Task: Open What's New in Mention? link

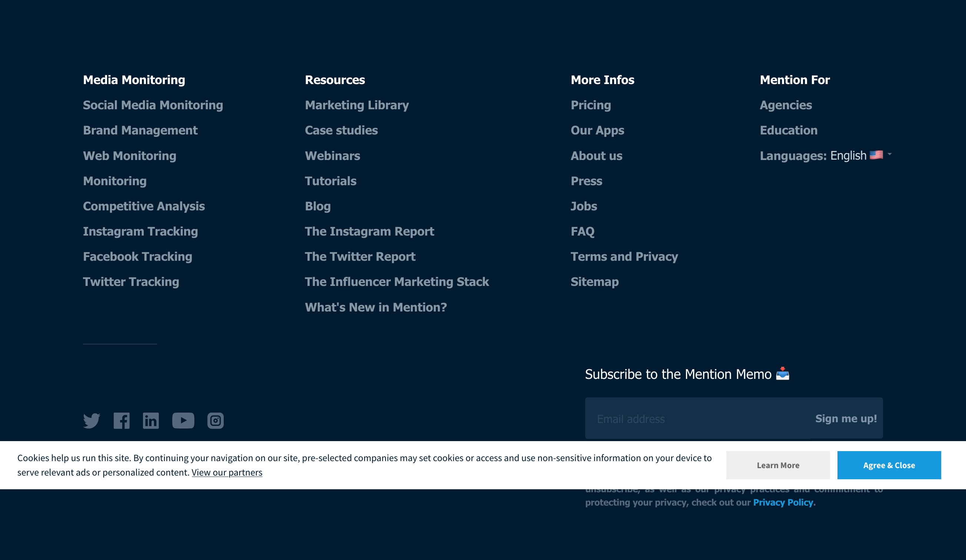Action: [x=376, y=307]
